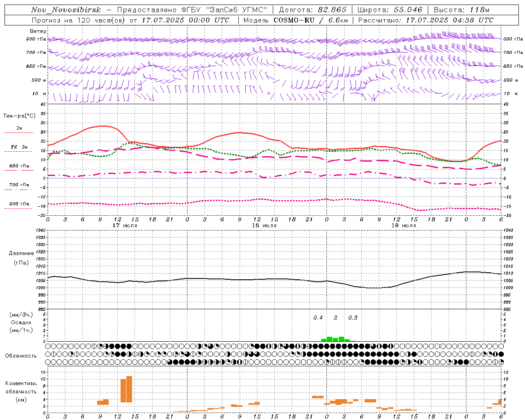Click the Высота: 118м value
The height and width of the screenshot is (420, 525).
click(x=461, y=10)
